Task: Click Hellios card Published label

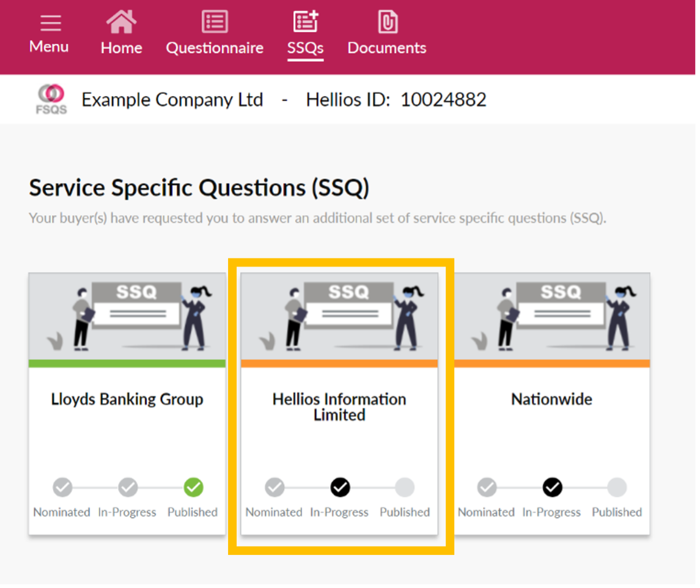Action: [x=405, y=512]
